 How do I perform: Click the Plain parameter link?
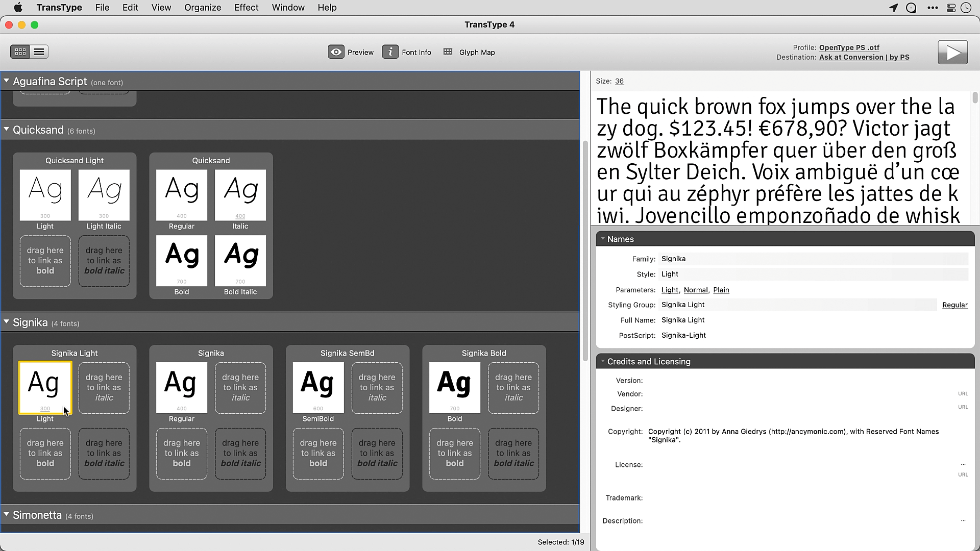pos(721,290)
